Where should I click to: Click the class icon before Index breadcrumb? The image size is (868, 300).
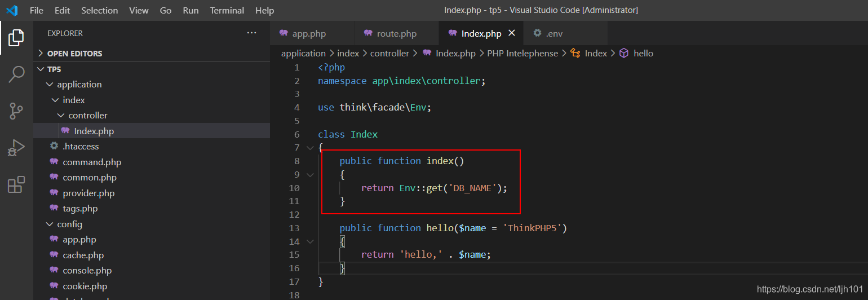(575, 53)
